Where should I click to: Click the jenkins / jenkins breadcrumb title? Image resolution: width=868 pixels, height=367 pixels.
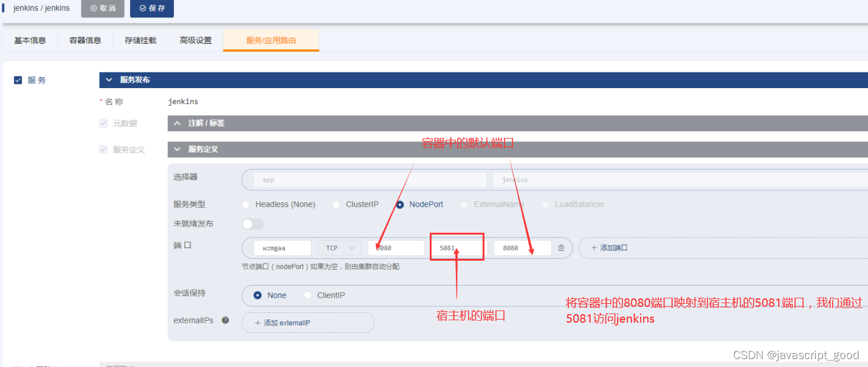tap(41, 9)
